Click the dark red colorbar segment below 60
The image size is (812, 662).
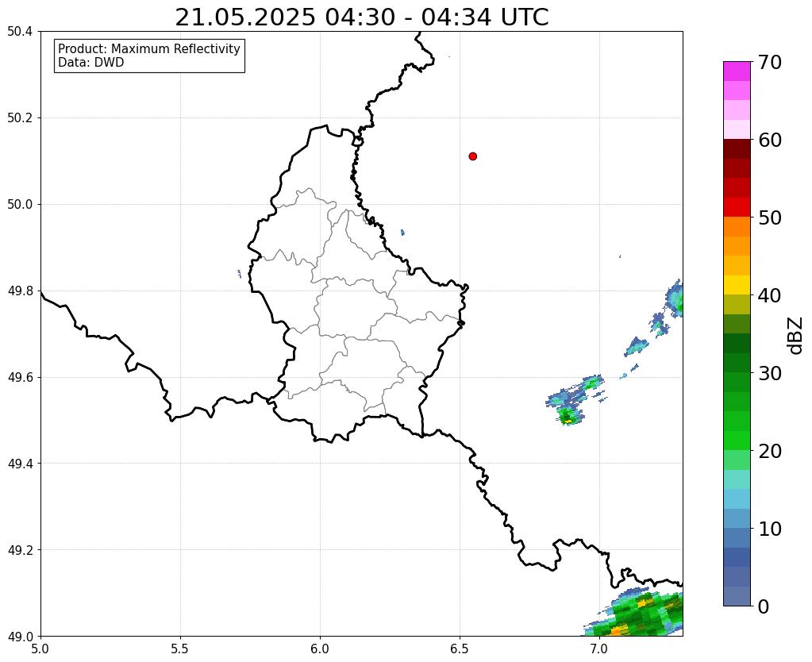pyautogui.click(x=737, y=148)
